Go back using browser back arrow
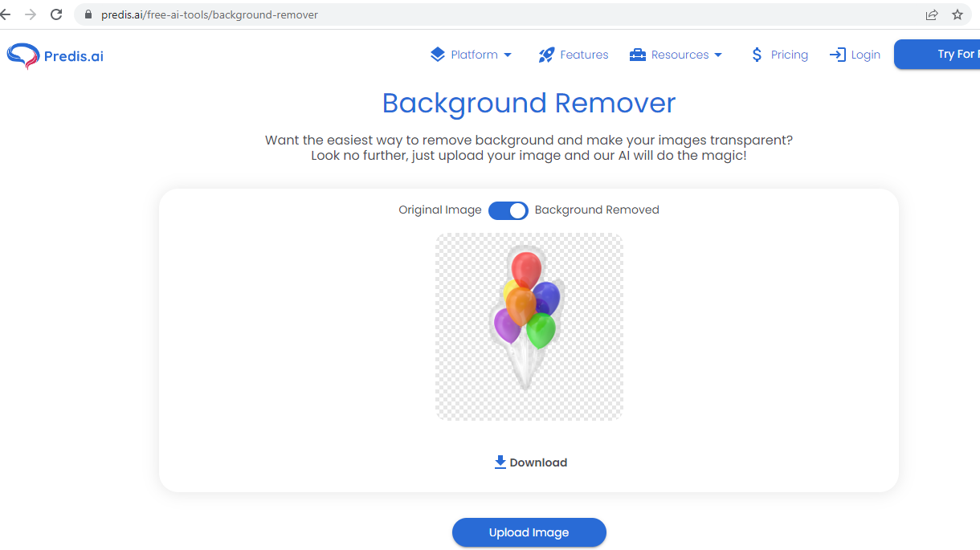Viewport: 980px width, 550px height. pos(5,14)
